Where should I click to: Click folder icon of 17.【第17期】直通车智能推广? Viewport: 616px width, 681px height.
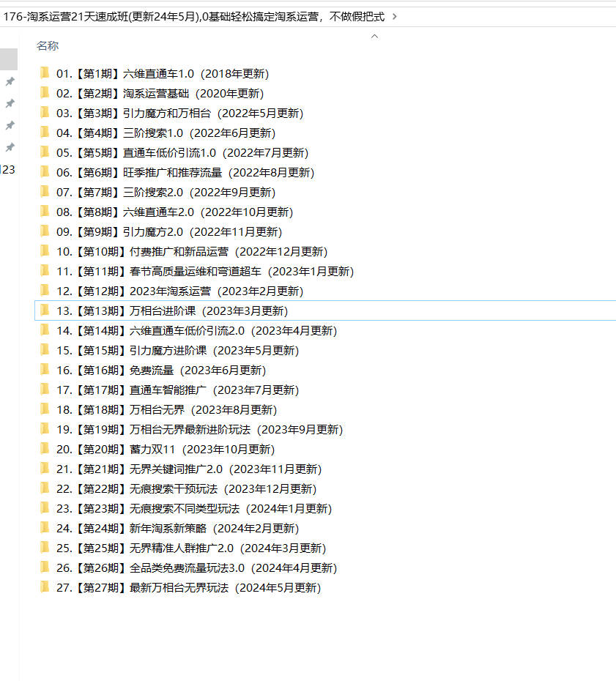[45, 389]
